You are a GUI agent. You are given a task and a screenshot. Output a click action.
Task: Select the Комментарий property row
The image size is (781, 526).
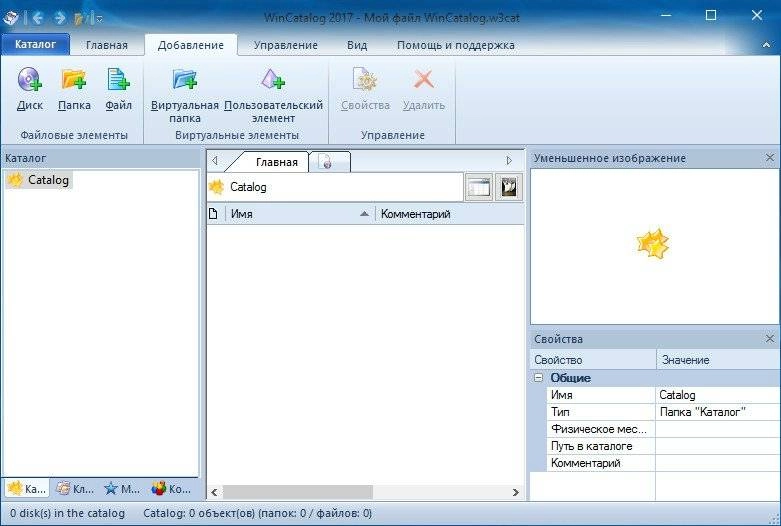663,463
